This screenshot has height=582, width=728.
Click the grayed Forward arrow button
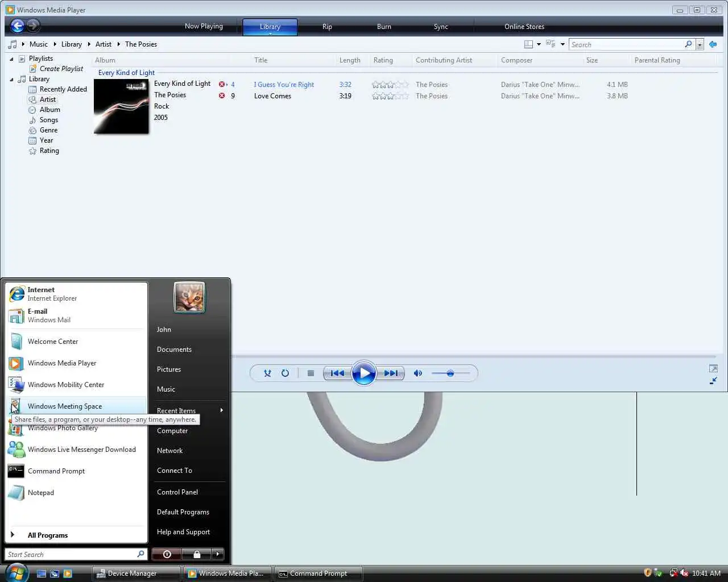[34, 26]
